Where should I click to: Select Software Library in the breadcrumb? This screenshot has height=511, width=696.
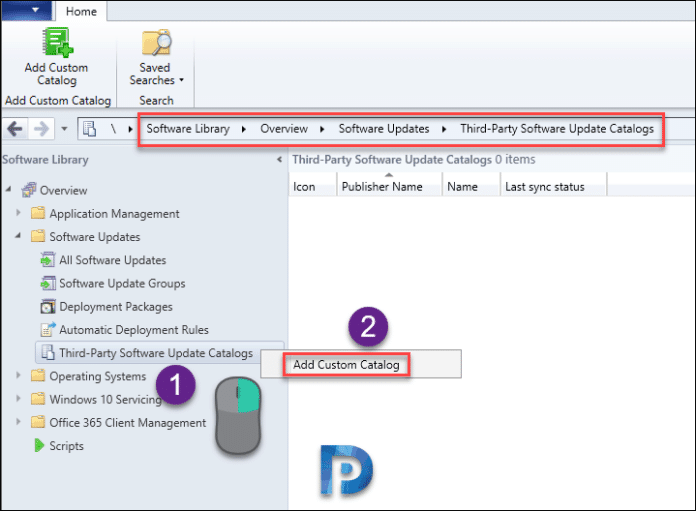[x=188, y=129]
